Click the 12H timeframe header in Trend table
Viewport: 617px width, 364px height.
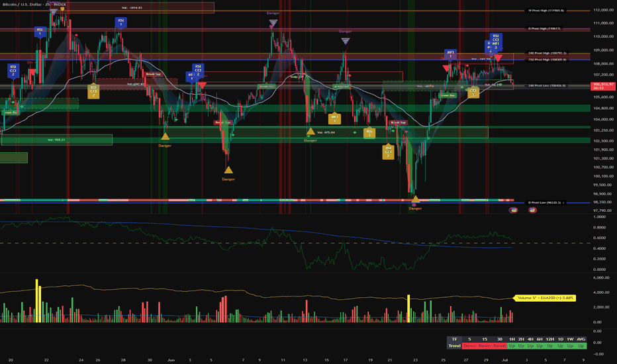pyautogui.click(x=550, y=340)
